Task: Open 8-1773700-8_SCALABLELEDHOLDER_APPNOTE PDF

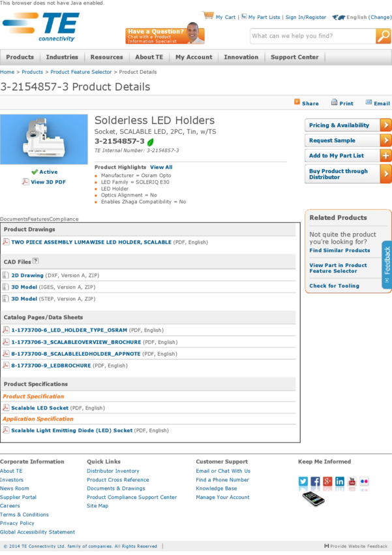Action: [76, 354]
